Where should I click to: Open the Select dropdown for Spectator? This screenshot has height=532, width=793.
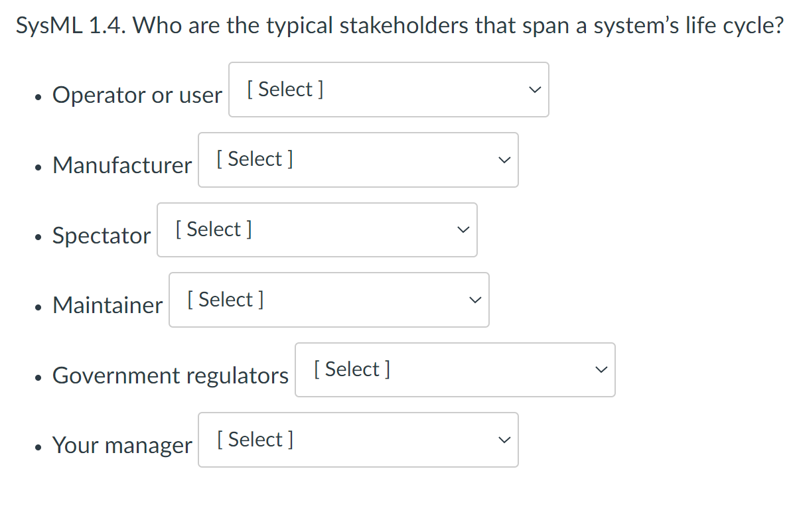[x=317, y=230]
